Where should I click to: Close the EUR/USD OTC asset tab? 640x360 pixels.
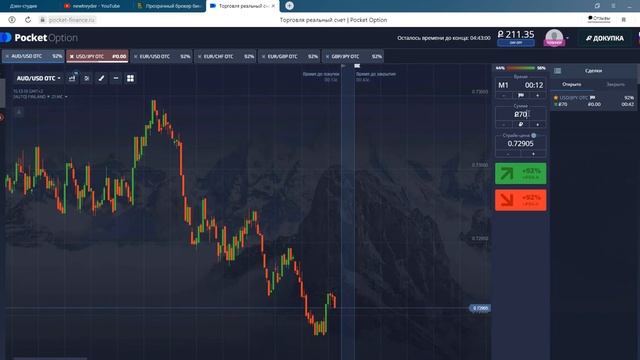coord(136,56)
